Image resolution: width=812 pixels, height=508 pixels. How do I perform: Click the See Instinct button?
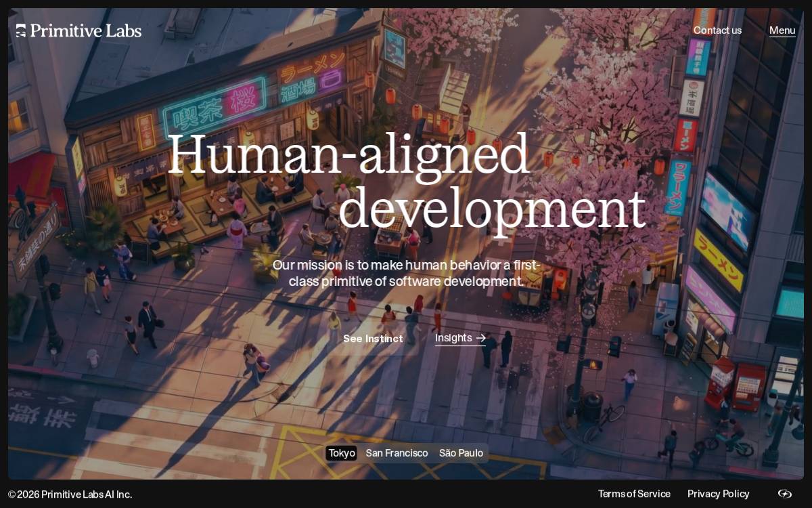point(373,339)
